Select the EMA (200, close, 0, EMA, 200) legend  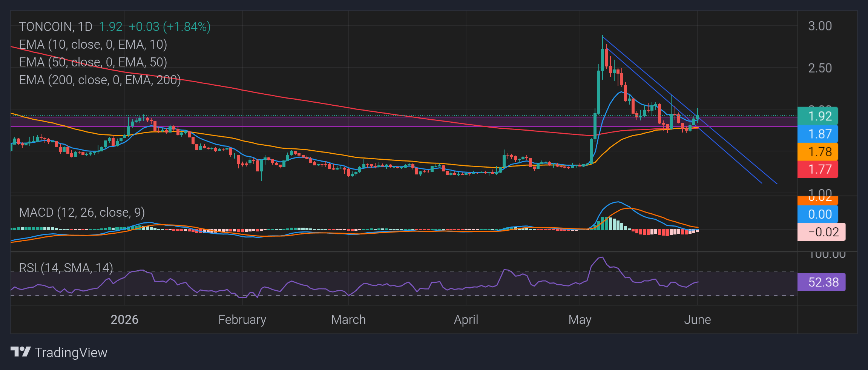[x=100, y=80]
